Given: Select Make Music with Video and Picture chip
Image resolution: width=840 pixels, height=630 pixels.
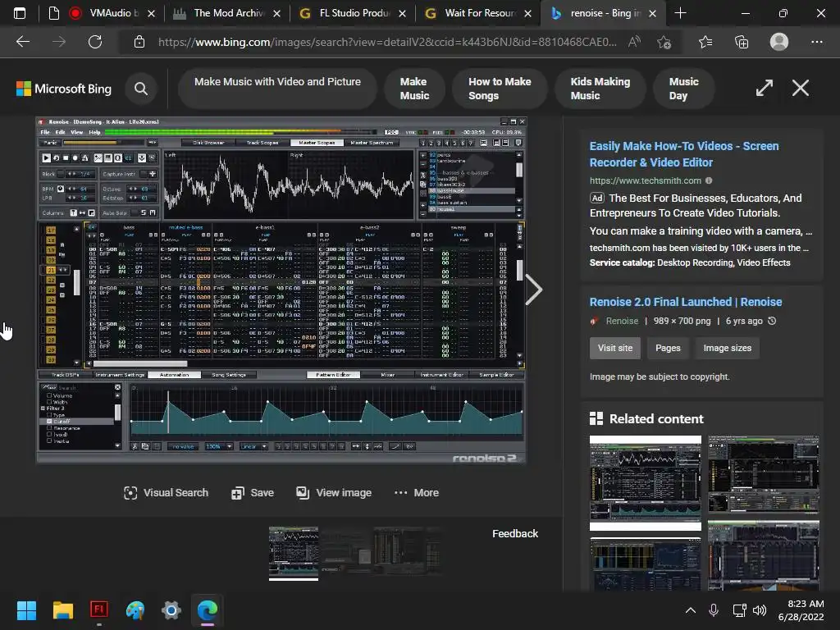Looking at the screenshot, I should point(277,89).
